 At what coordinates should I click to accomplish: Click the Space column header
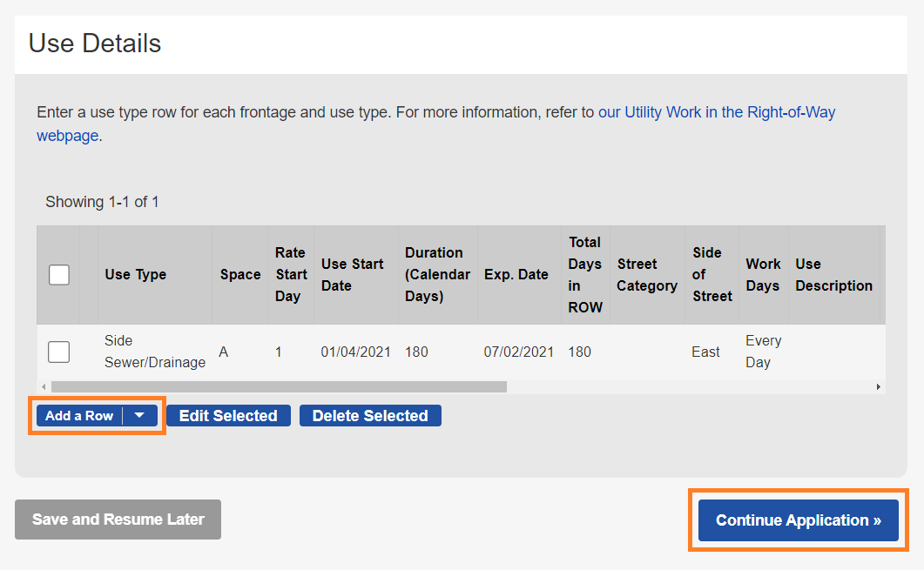(x=240, y=275)
